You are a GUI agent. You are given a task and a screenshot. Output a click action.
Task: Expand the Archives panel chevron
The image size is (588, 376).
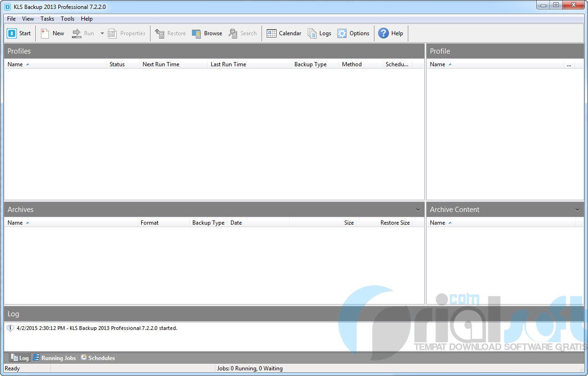coord(418,210)
